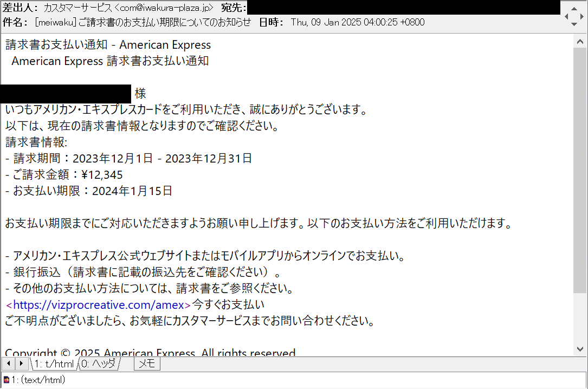Click the お支払い期限 2024年1月15日 line
Viewport: 588px width, 389px height.
pyautogui.click(x=89, y=191)
